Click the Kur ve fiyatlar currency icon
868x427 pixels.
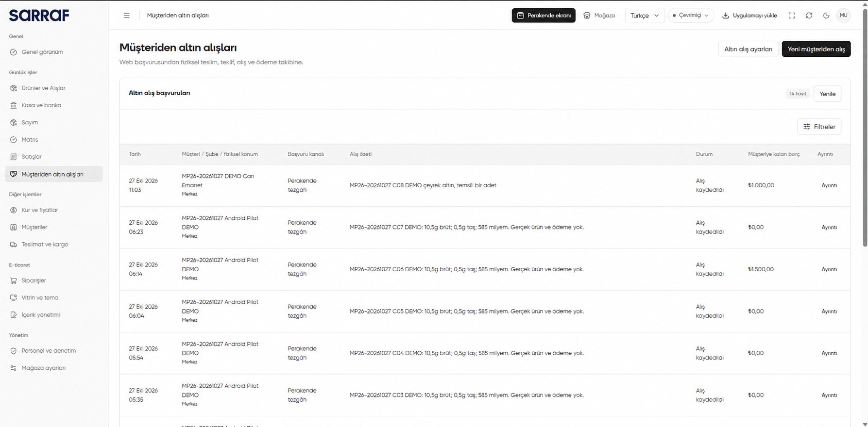click(x=14, y=210)
